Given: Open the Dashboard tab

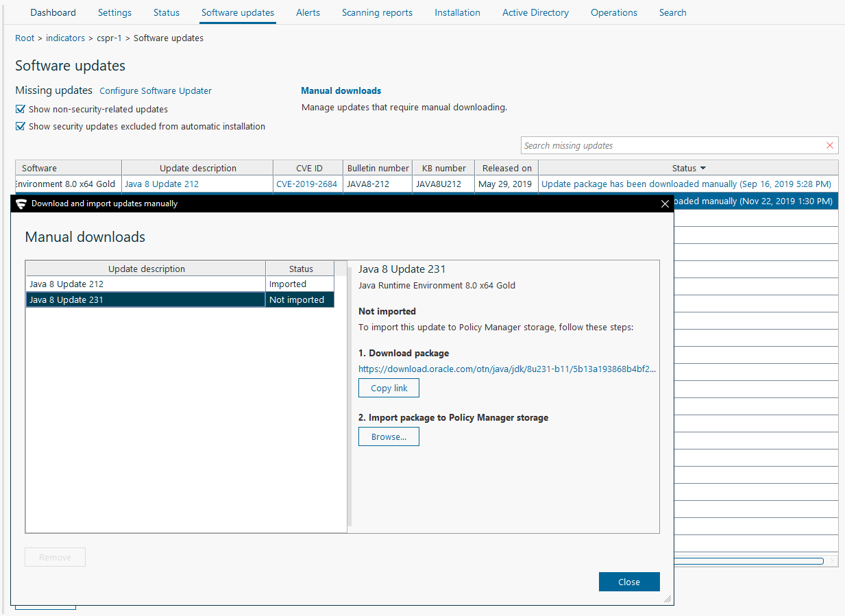Looking at the screenshot, I should click(53, 12).
